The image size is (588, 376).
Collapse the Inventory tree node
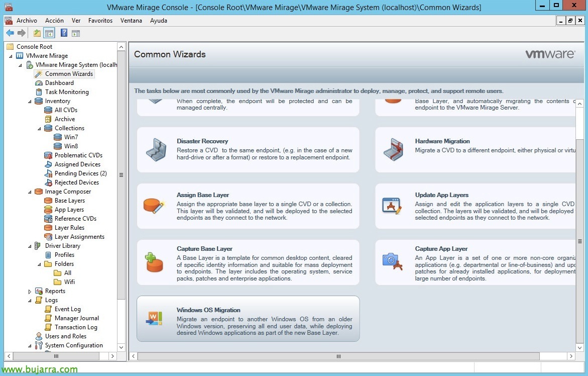pos(30,102)
